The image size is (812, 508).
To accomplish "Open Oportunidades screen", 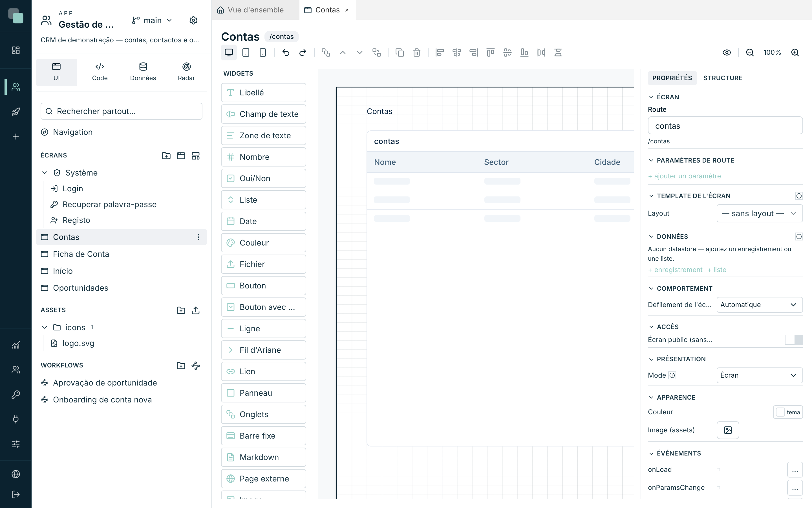I will (122, 288).
